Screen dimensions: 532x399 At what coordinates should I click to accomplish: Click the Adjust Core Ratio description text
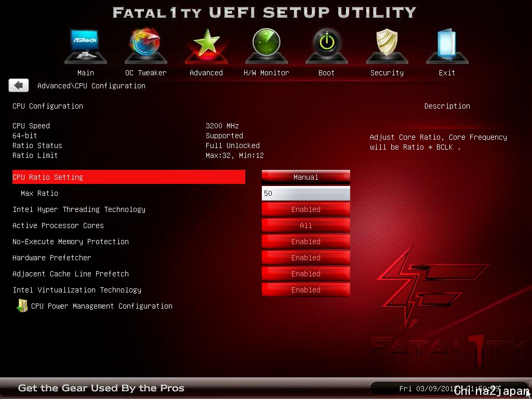(x=438, y=142)
